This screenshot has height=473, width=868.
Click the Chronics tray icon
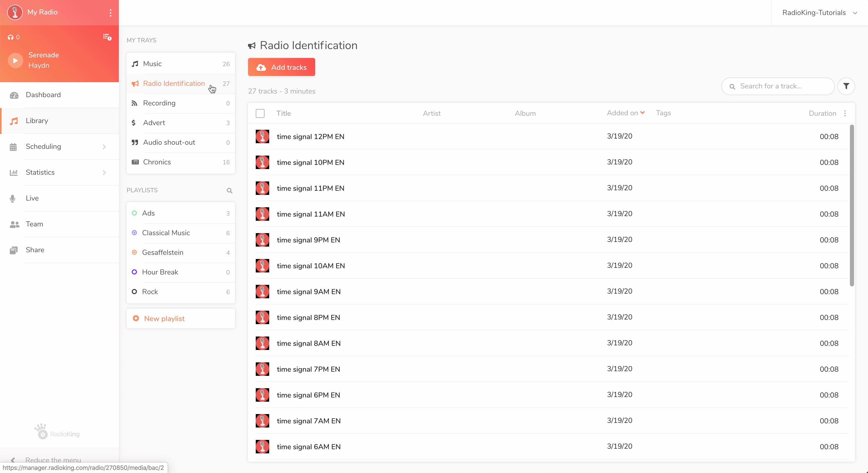coord(135,162)
